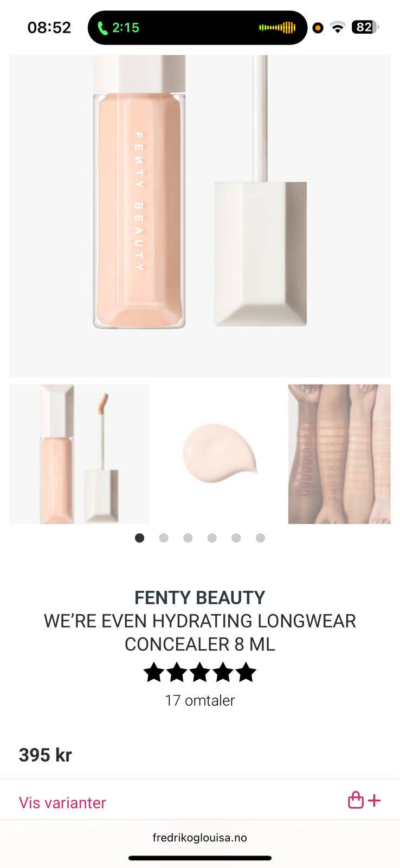Image resolution: width=400 pixels, height=868 pixels.
Task: Open the arm shade swatches thumbnail
Action: (339, 454)
